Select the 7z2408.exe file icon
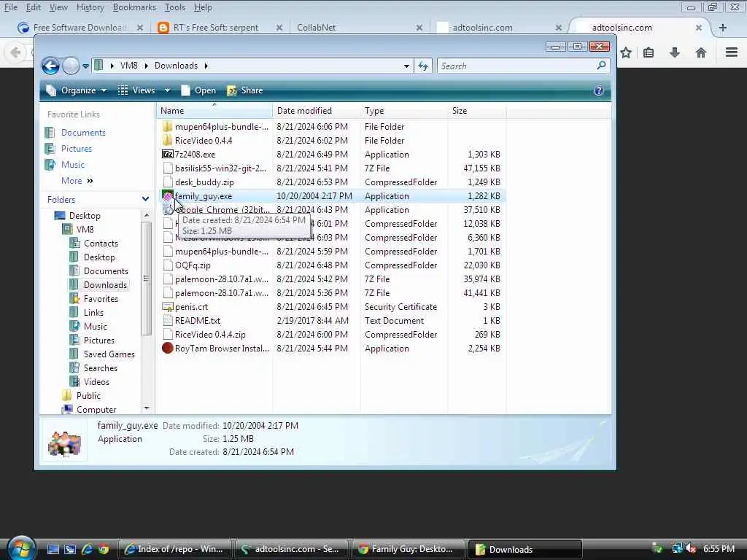 pyautogui.click(x=167, y=155)
